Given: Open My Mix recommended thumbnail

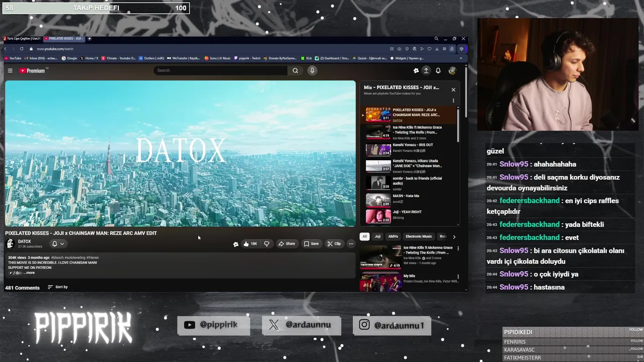Looking at the screenshot, I should pyautogui.click(x=380, y=282).
